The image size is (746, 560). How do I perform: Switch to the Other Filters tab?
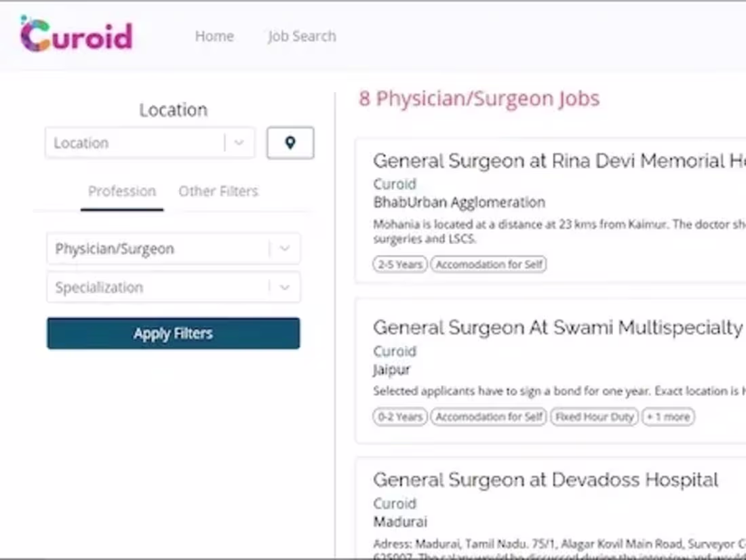[218, 191]
